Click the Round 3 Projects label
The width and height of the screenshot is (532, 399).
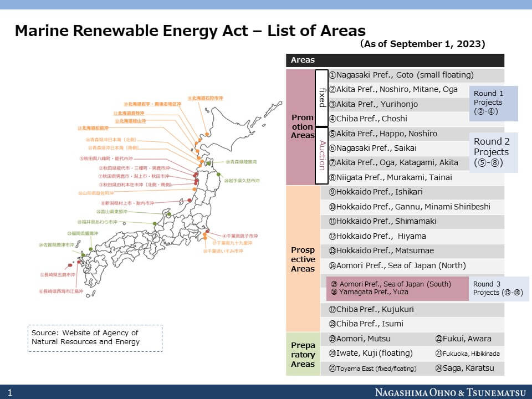(498, 288)
